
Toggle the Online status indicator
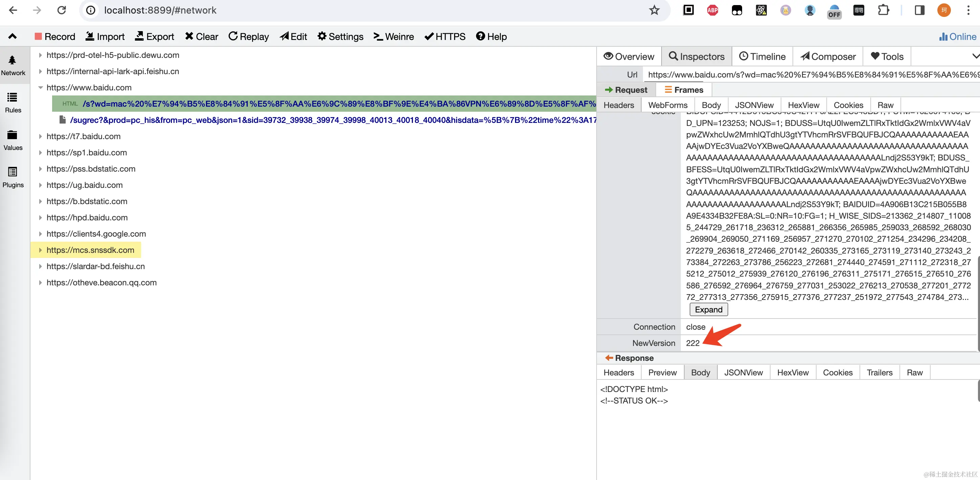(957, 37)
